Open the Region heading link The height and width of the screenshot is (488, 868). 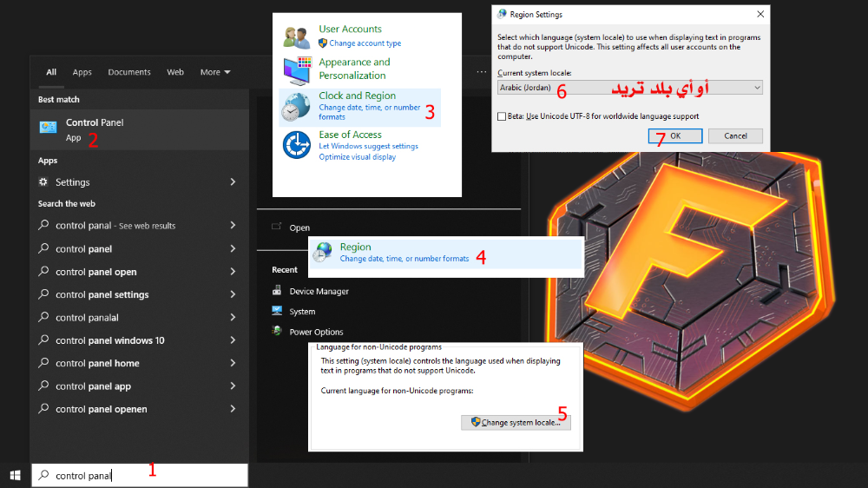pyautogui.click(x=355, y=247)
